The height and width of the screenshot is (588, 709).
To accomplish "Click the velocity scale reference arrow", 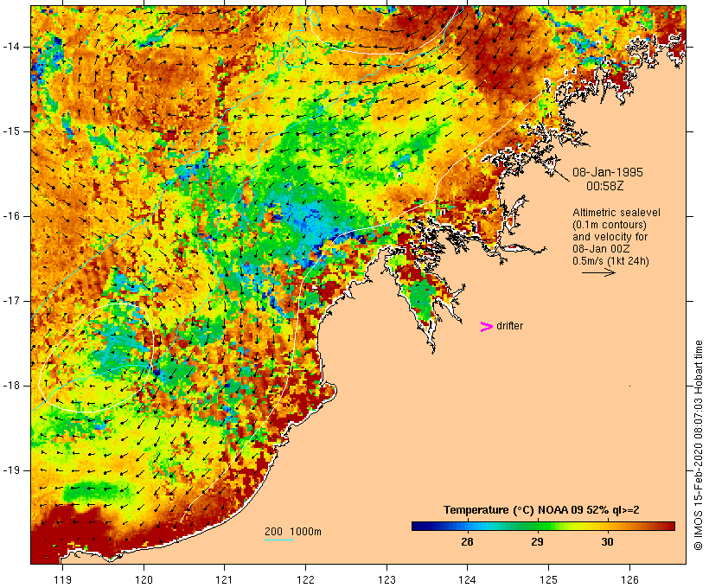I will tap(598, 272).
